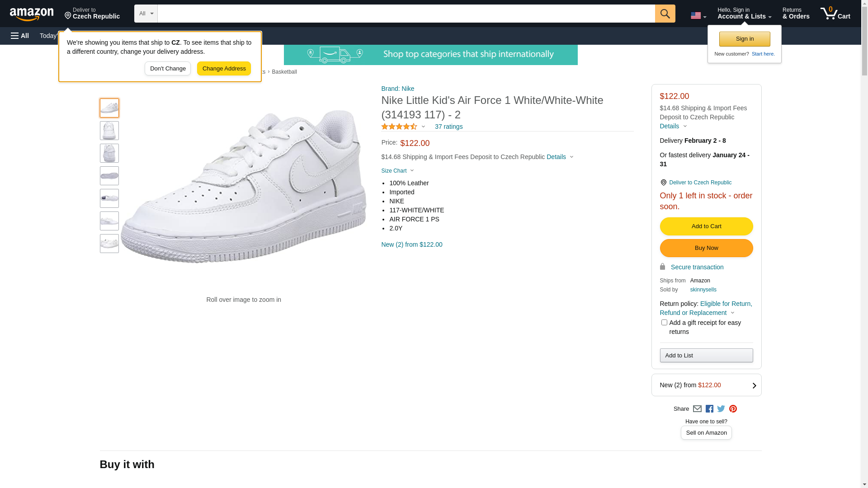Expand the Size Chart
This screenshot has height=488, width=868.
397,171
